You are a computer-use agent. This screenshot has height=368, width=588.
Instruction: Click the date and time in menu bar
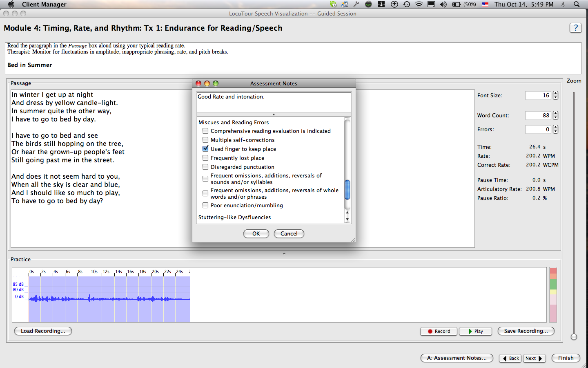point(524,4)
